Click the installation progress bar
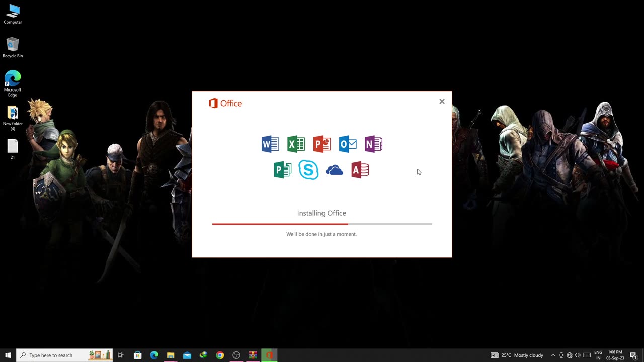Screen dimensions: 644x362 322,224
